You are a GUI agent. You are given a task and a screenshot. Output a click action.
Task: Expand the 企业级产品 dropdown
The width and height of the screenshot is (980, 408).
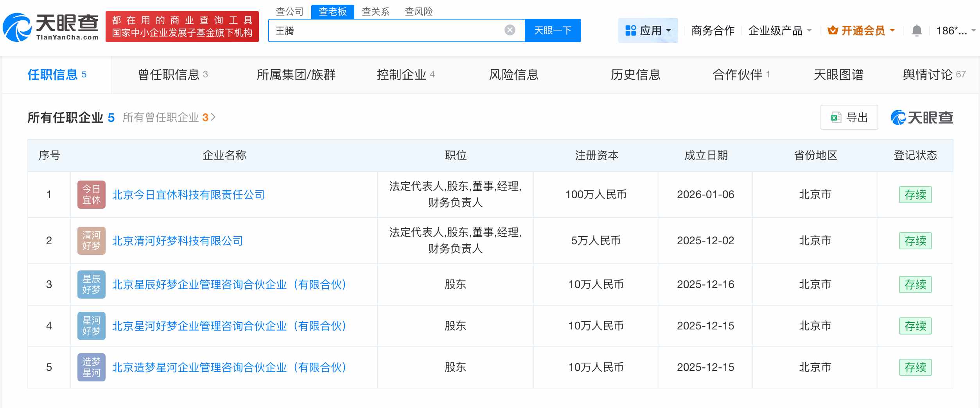[779, 30]
